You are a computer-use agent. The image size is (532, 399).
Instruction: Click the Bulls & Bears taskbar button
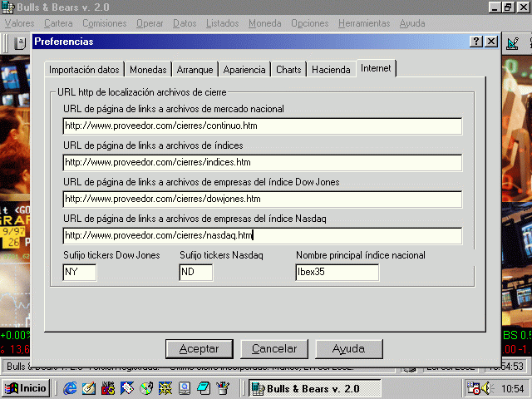pyautogui.click(x=314, y=388)
